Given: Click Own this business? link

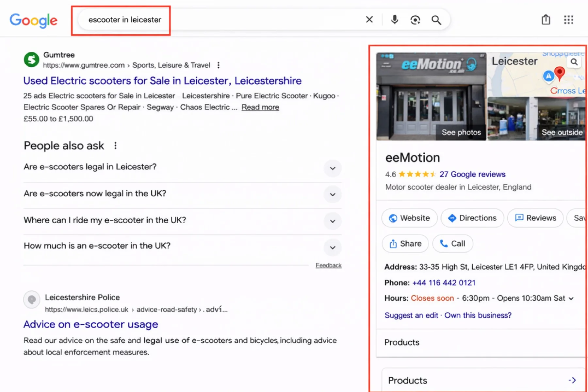Looking at the screenshot, I should coord(478,315).
